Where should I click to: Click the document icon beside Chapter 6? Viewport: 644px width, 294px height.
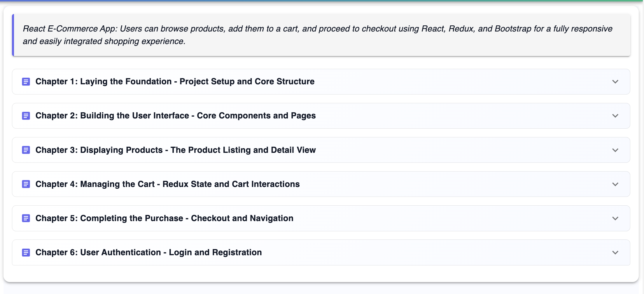coord(26,253)
